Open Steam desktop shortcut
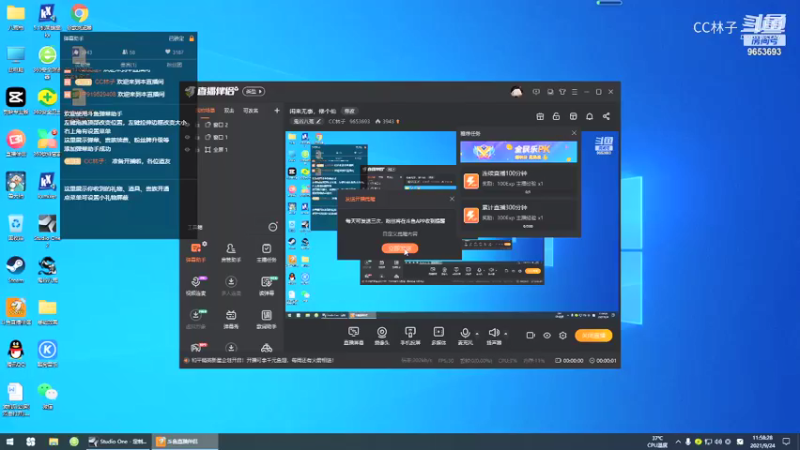 (x=16, y=269)
